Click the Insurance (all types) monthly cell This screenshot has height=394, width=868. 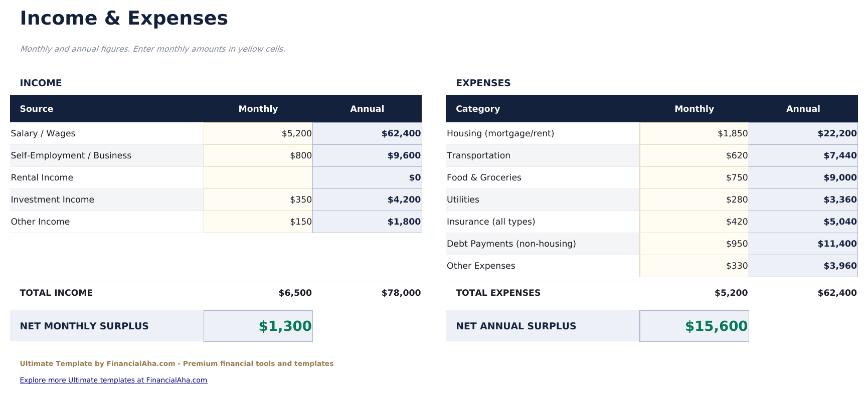click(695, 222)
